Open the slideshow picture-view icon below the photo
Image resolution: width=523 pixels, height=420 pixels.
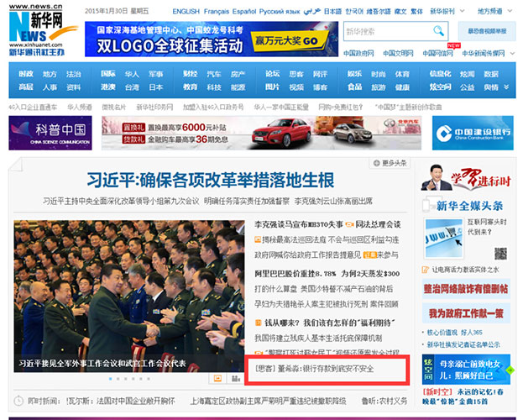(x=217, y=378)
